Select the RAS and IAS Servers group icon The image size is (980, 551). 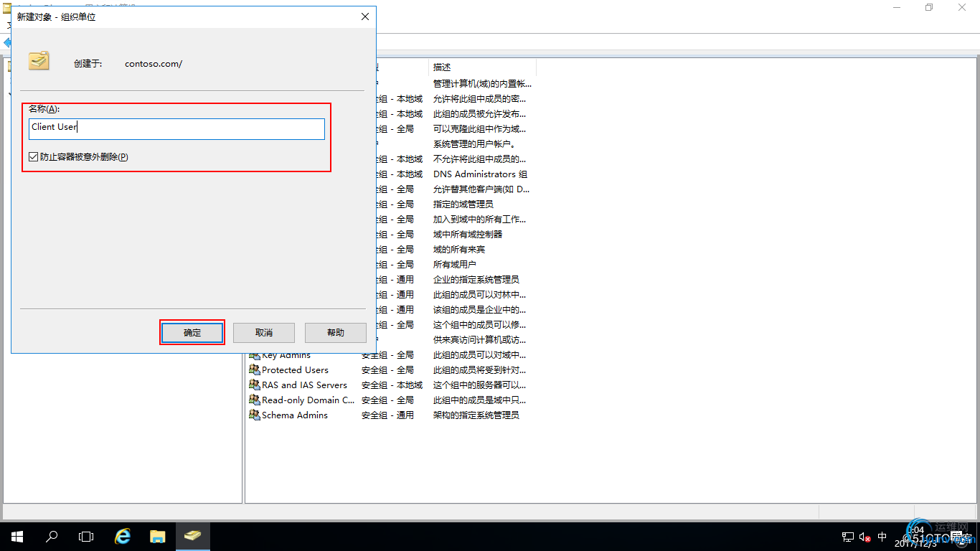[x=254, y=385]
